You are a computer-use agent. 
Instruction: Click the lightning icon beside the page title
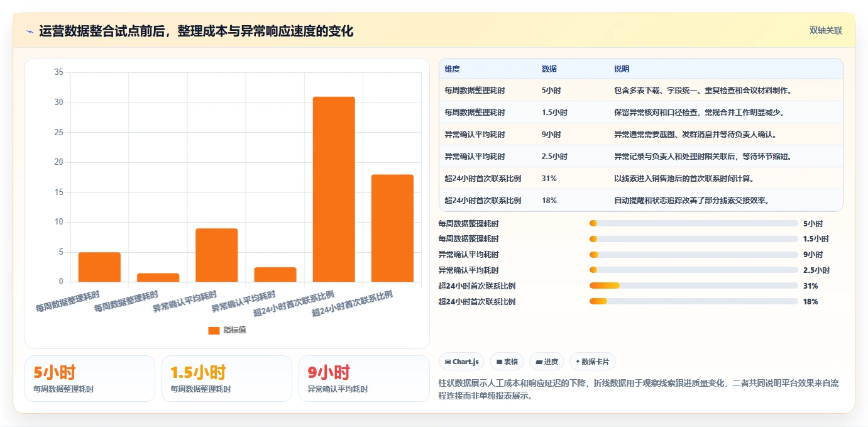coord(30,31)
